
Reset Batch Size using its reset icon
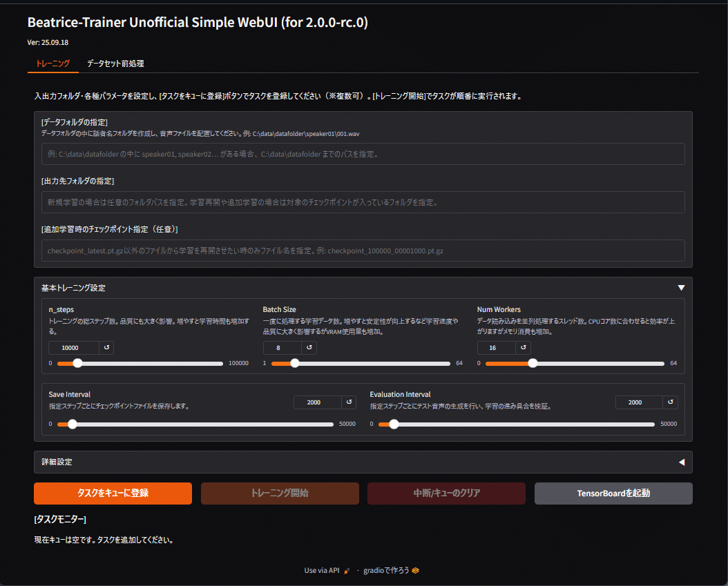309,347
